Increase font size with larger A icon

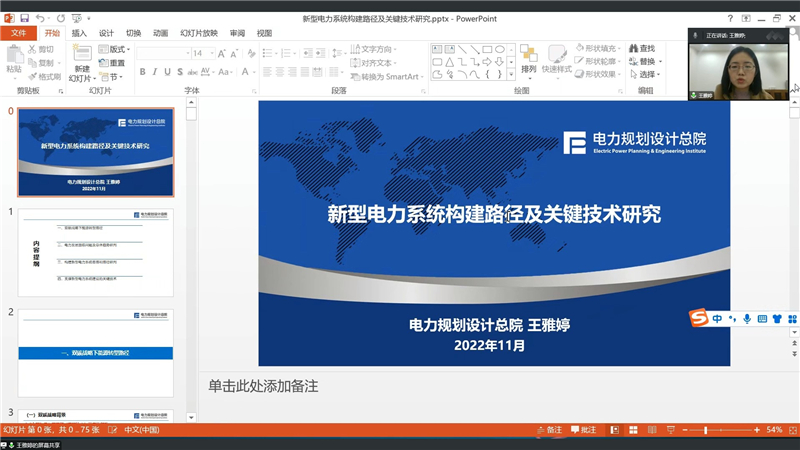[221, 54]
